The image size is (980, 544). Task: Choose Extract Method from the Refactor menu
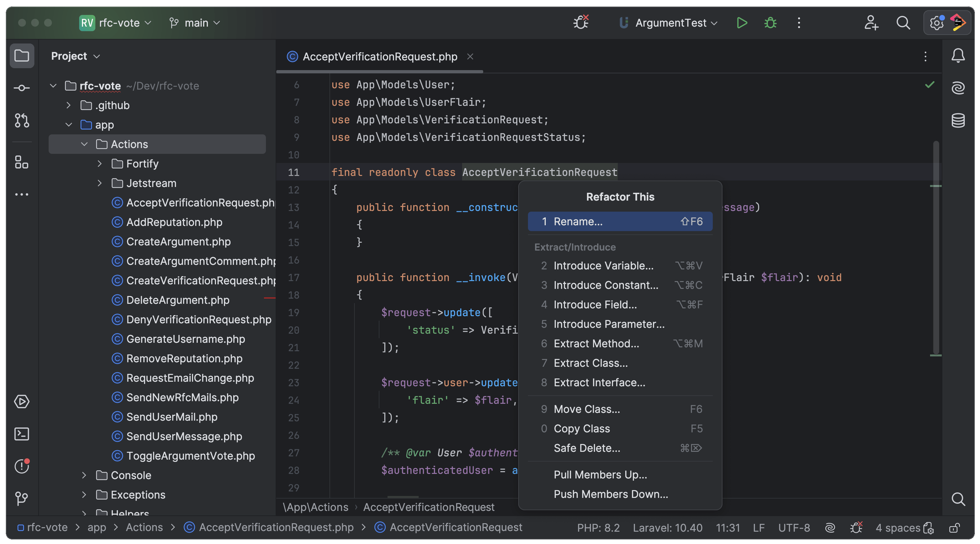596,343
